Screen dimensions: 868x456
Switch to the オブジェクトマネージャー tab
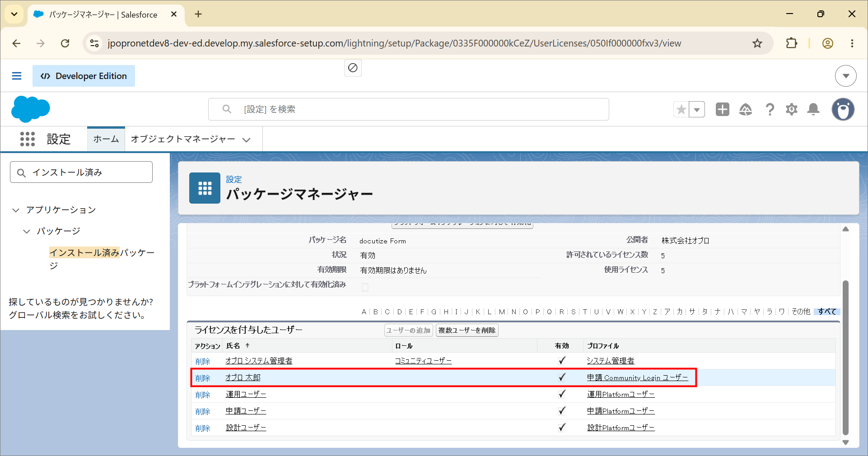pos(182,139)
